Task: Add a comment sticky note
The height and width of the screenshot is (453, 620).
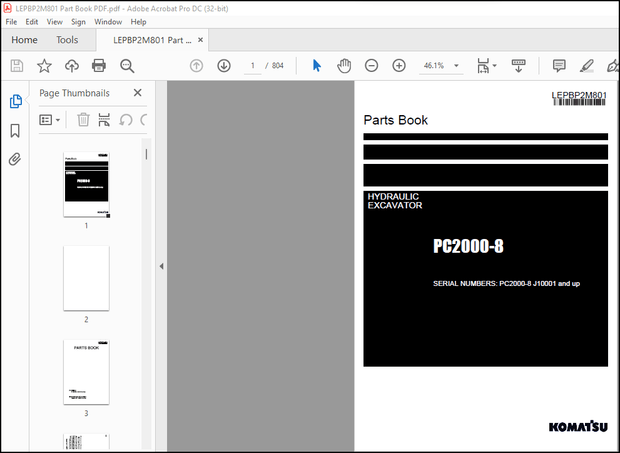Action: click(559, 66)
